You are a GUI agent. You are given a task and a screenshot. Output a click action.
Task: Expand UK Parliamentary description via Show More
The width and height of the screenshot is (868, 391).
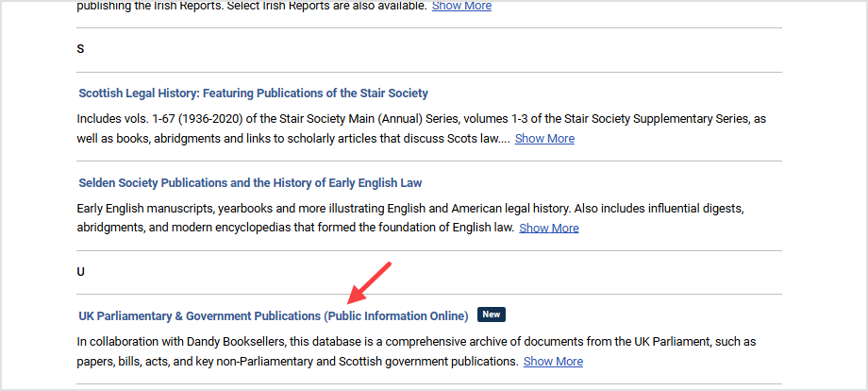click(x=553, y=362)
